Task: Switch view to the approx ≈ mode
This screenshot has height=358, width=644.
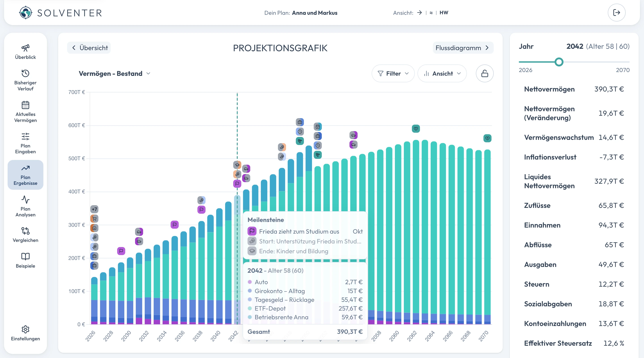Action: (x=431, y=13)
